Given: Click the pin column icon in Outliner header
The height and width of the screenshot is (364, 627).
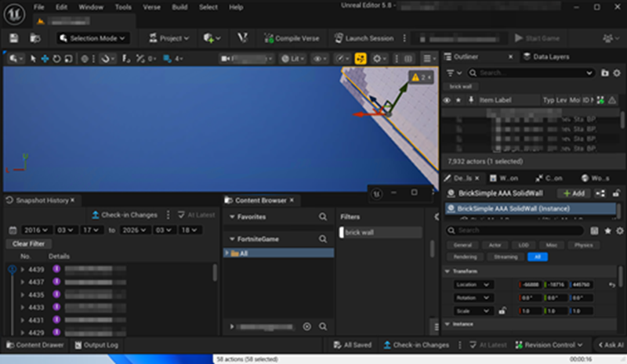Looking at the screenshot, I should [471, 100].
